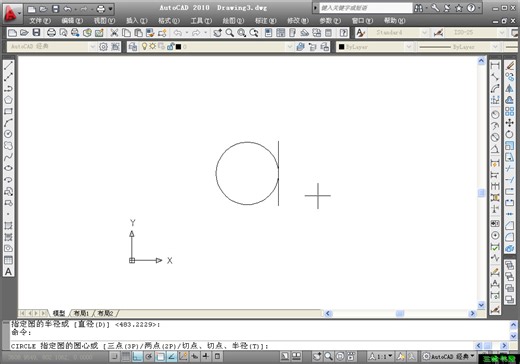520x364 pixels.
Task: Select the Array modify tool
Action: (x=510, y=111)
